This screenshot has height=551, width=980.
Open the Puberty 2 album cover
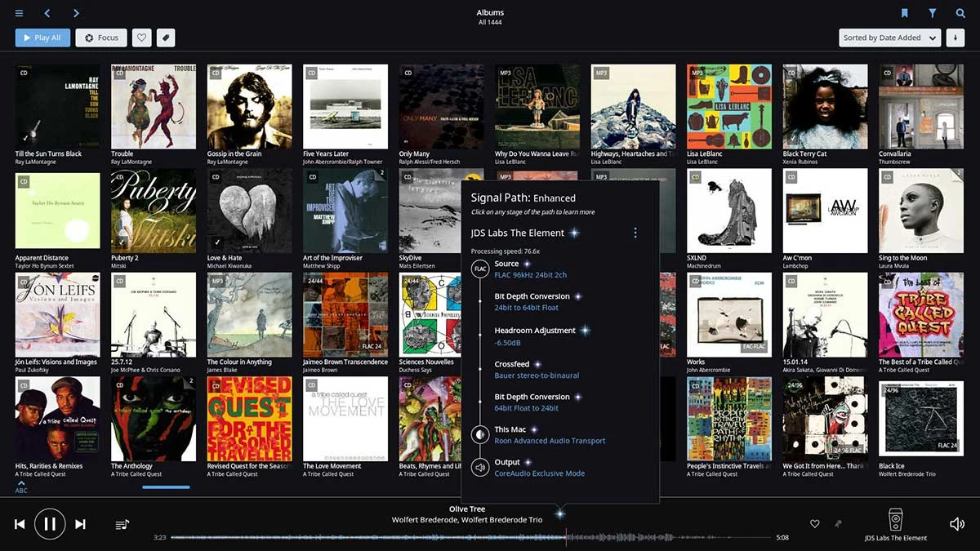[154, 211]
